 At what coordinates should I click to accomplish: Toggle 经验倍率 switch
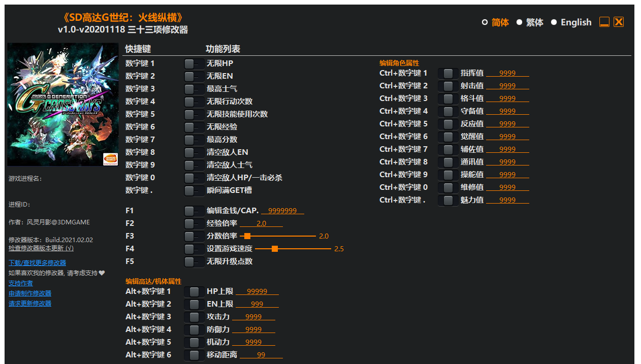(x=194, y=223)
